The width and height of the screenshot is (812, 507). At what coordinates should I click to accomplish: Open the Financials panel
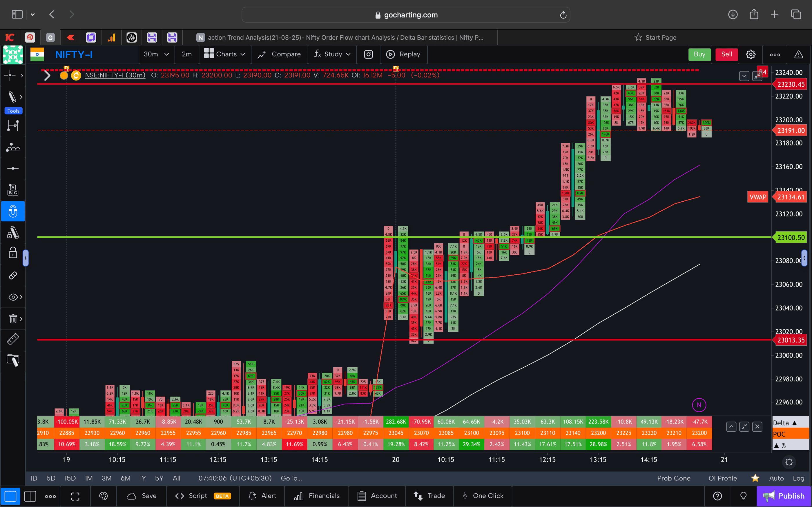316,496
